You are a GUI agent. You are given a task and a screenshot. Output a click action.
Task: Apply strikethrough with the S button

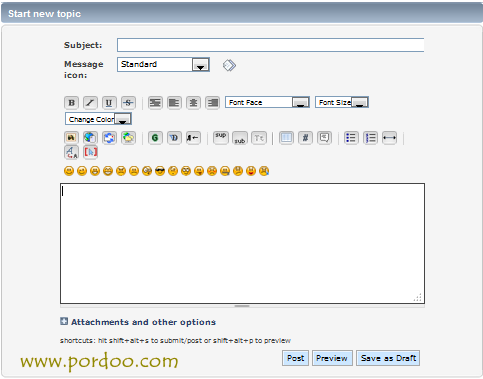click(128, 103)
